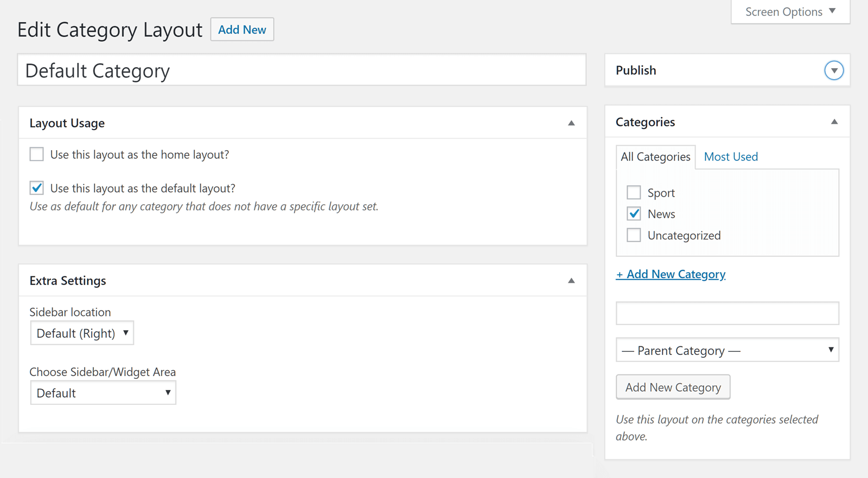The height and width of the screenshot is (478, 868).
Task: Click the Add New button beside title
Action: [242, 30]
